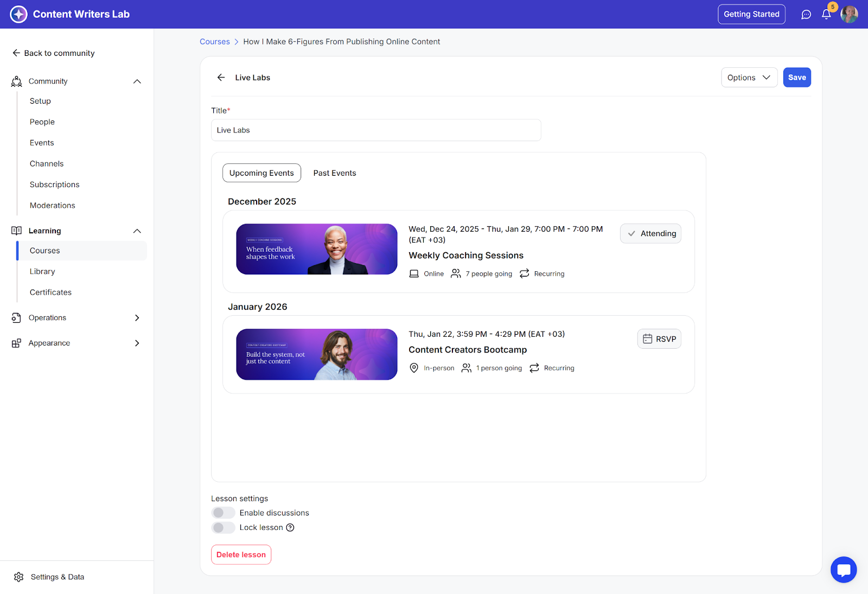Open the Content Creators Bootcamp banner thumbnail

(x=317, y=354)
